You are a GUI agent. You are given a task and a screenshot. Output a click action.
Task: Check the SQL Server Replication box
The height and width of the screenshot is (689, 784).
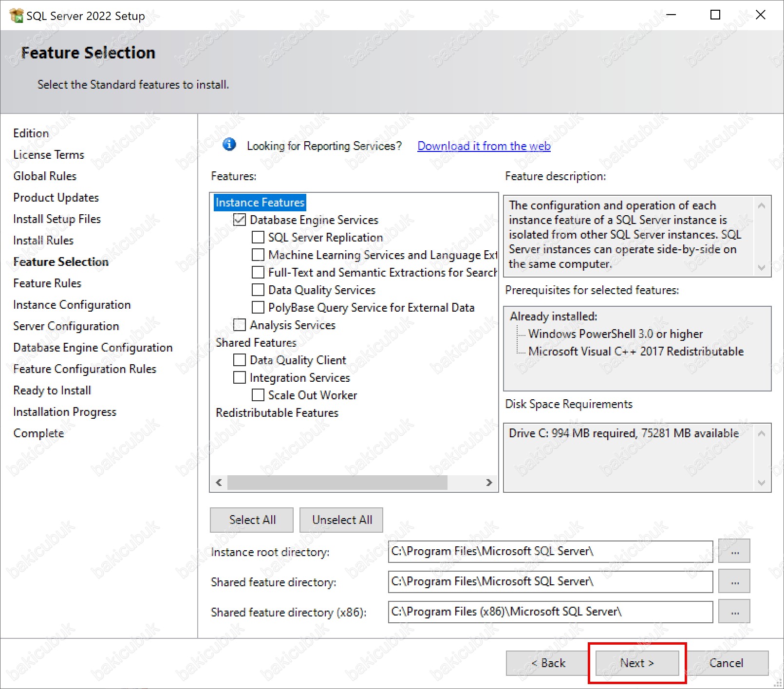coord(258,237)
